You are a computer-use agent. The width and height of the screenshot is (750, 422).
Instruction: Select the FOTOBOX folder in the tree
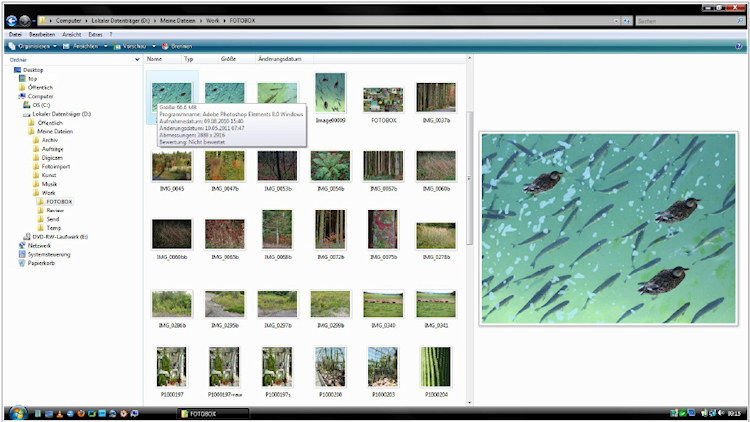[x=58, y=202]
